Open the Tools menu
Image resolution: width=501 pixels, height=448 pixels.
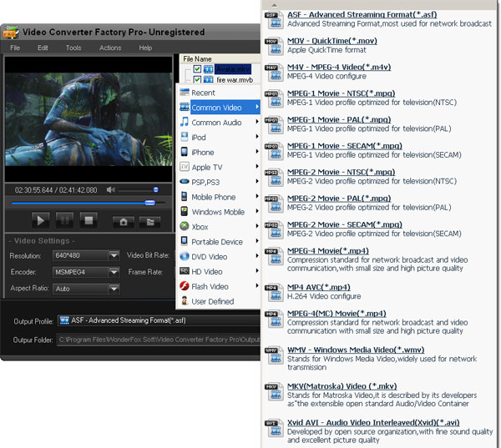click(73, 48)
